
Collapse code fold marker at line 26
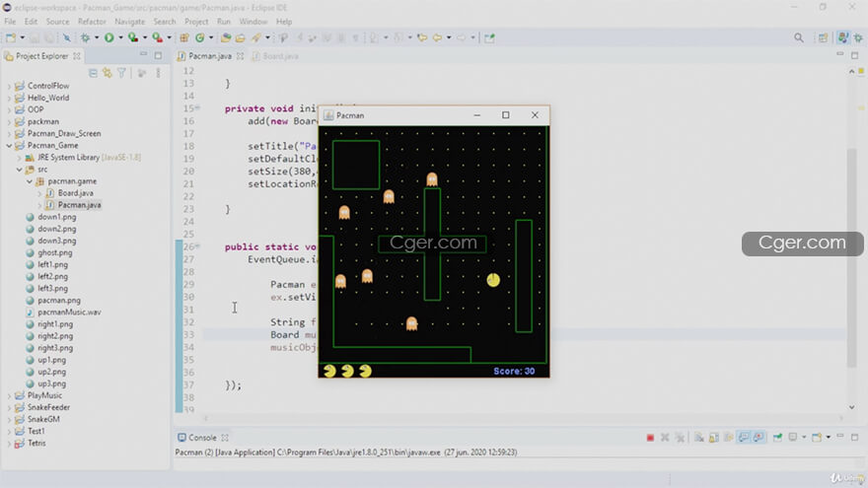[197, 246]
